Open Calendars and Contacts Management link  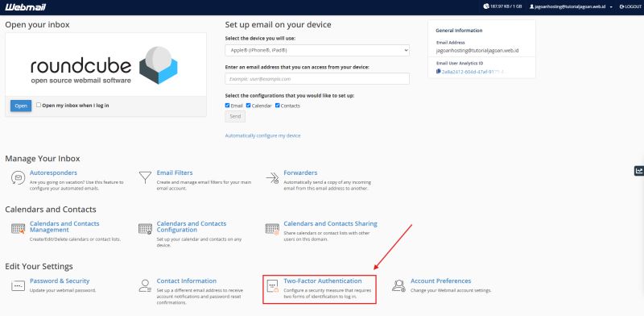pos(64,227)
